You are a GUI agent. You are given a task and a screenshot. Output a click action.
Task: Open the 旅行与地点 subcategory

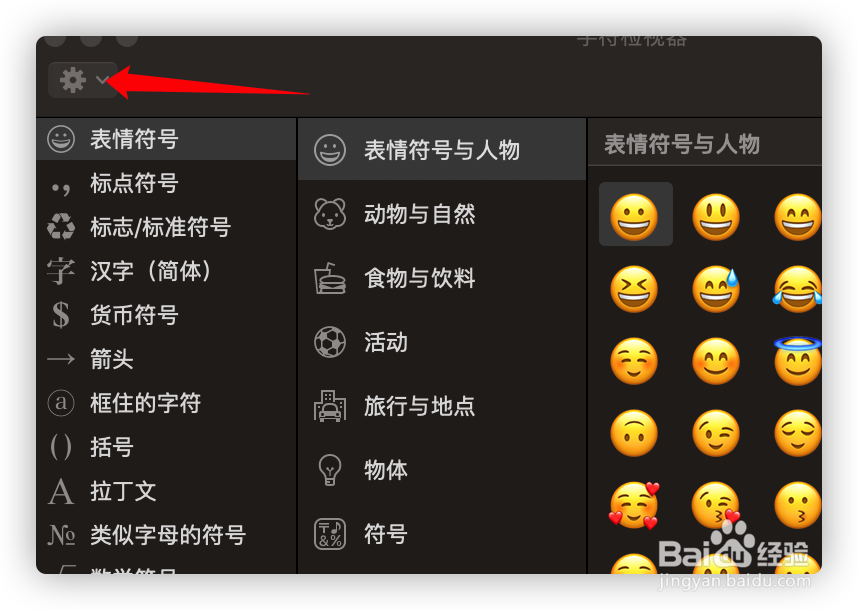point(442,406)
